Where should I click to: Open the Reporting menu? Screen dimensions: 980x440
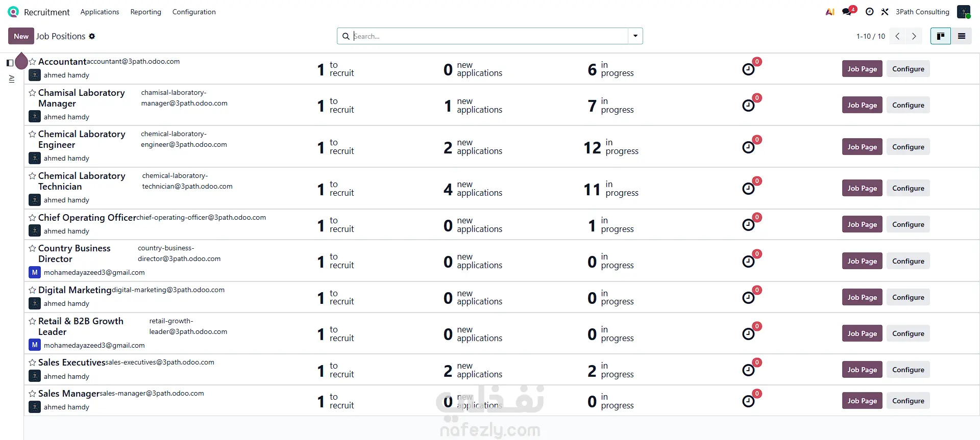pos(145,12)
